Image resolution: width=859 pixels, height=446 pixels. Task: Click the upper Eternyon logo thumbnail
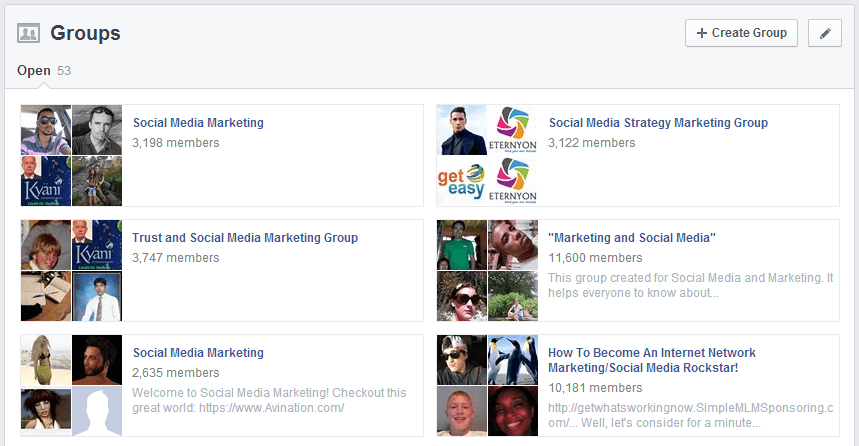pyautogui.click(x=513, y=130)
